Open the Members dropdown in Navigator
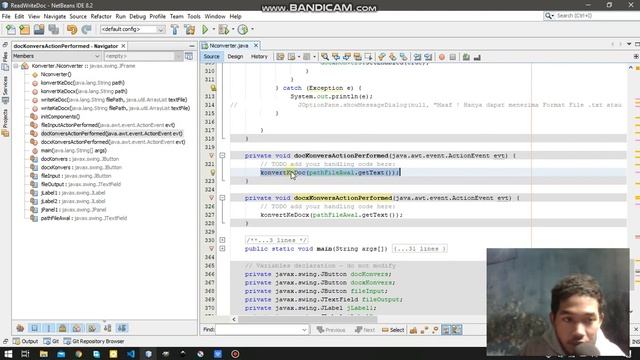The width and height of the screenshot is (640, 360). click(x=56, y=56)
